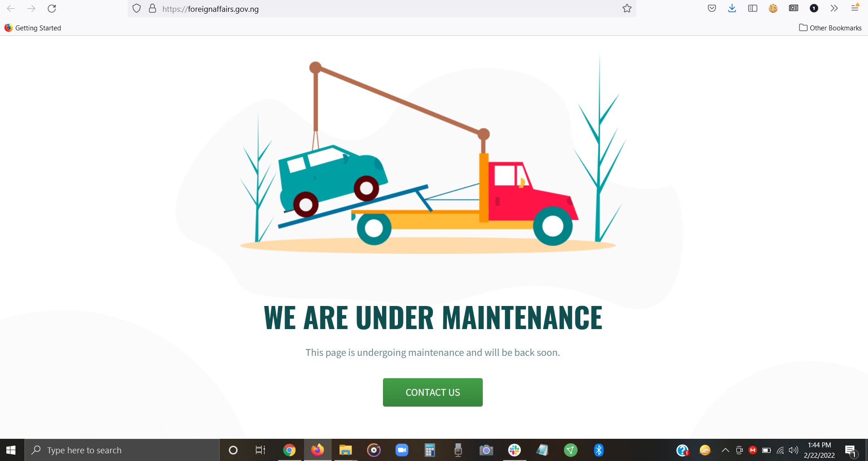Open Bluetooth from the taskbar
Image resolution: width=868 pixels, height=461 pixels.
[599, 450]
